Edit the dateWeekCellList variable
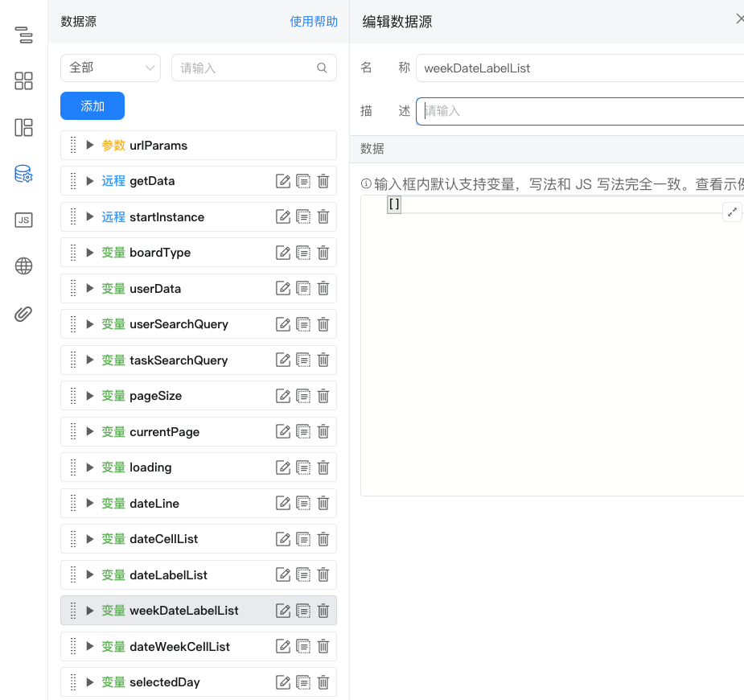The width and height of the screenshot is (744, 700). click(283, 647)
